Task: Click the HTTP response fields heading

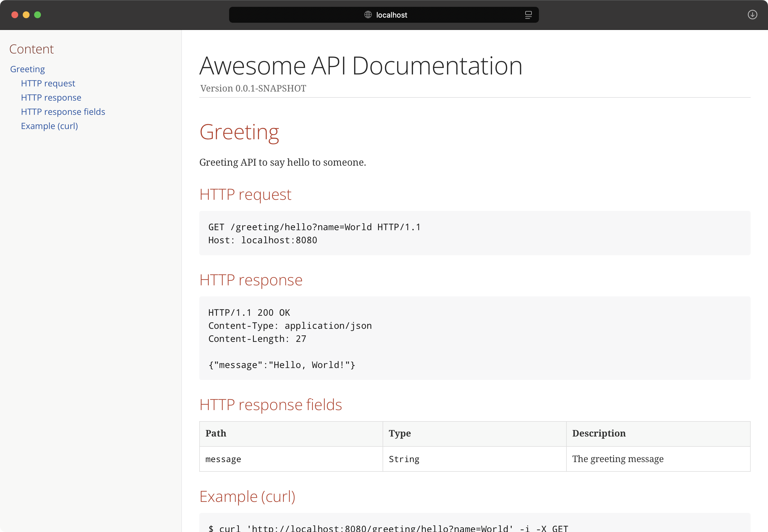Action: pyautogui.click(x=270, y=405)
